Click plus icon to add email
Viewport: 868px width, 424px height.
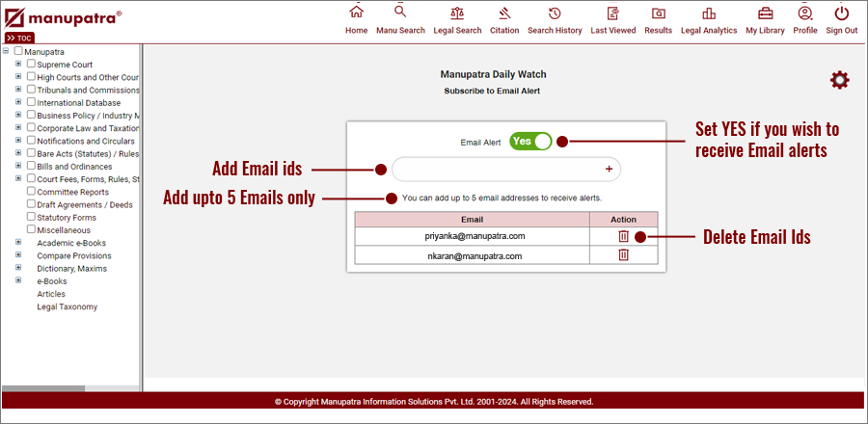pos(609,170)
